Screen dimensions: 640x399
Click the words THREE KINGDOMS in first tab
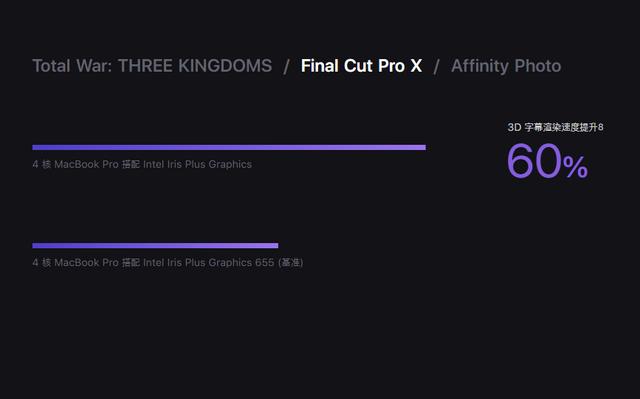click(195, 66)
